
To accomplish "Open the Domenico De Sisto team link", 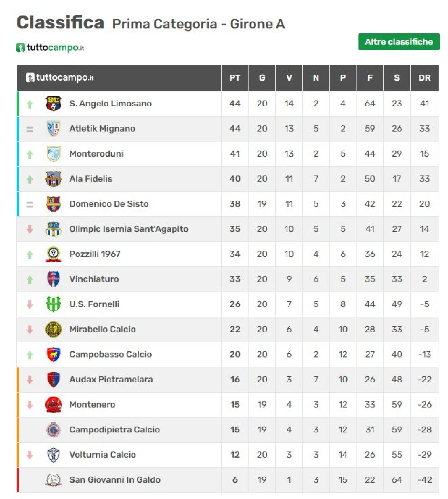I will coord(109,204).
